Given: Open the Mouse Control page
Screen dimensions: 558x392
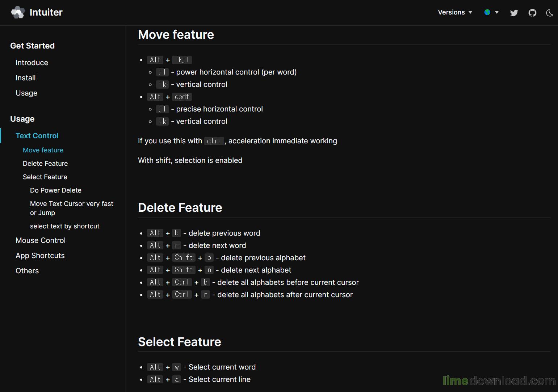Looking at the screenshot, I should 41,240.
